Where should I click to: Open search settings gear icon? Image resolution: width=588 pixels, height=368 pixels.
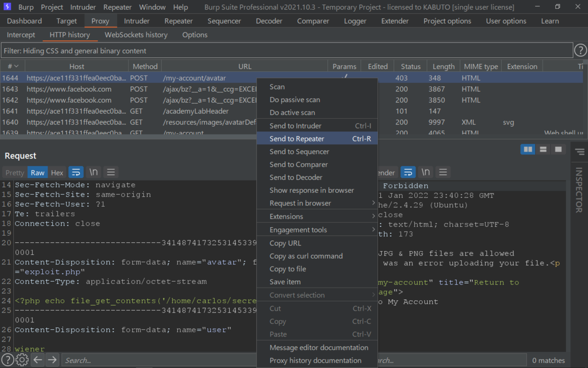(22, 360)
